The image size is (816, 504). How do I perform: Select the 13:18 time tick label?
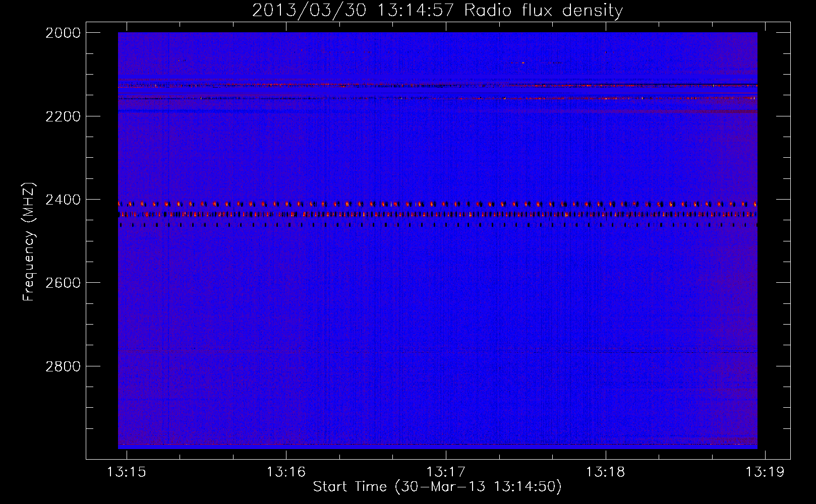point(605,472)
